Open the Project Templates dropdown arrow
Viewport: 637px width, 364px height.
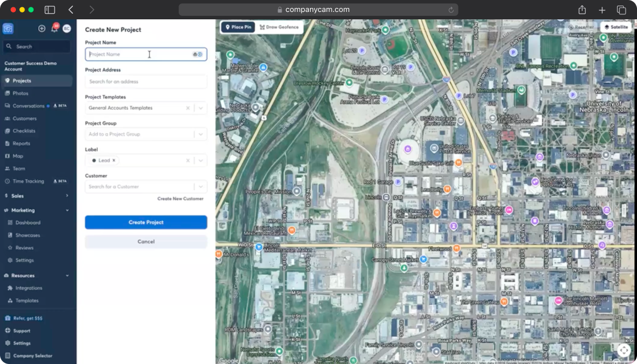(201, 108)
